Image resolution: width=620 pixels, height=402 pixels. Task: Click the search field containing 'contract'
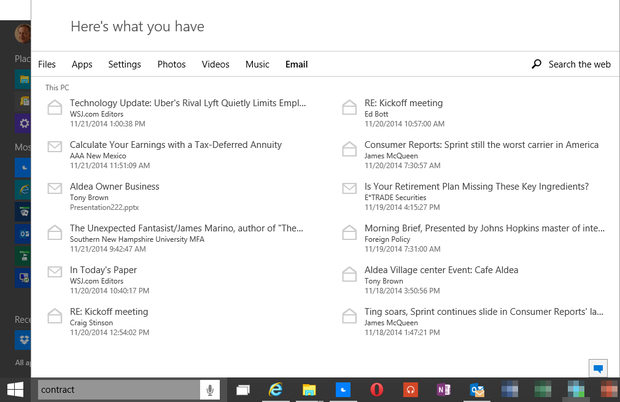(115, 389)
